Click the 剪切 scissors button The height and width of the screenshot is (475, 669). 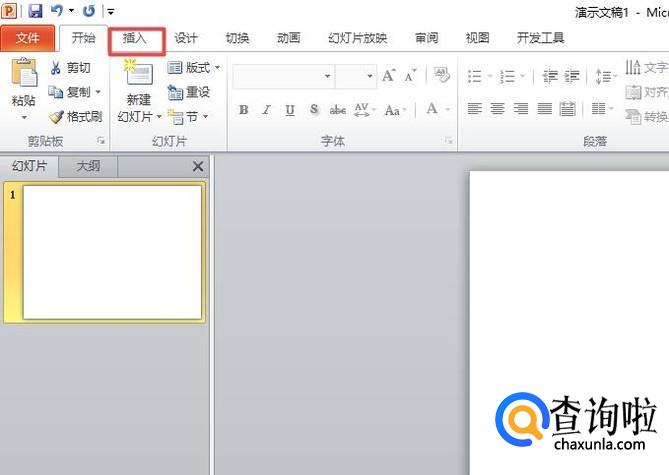tap(70, 67)
